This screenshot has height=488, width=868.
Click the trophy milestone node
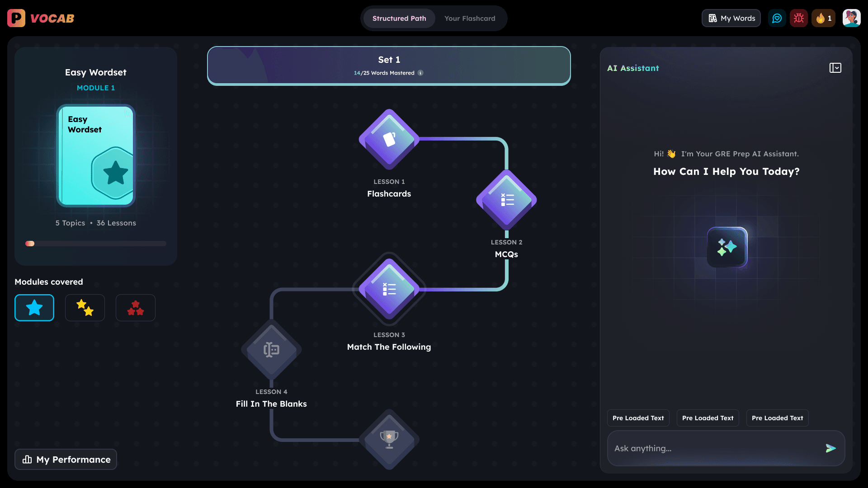(389, 439)
